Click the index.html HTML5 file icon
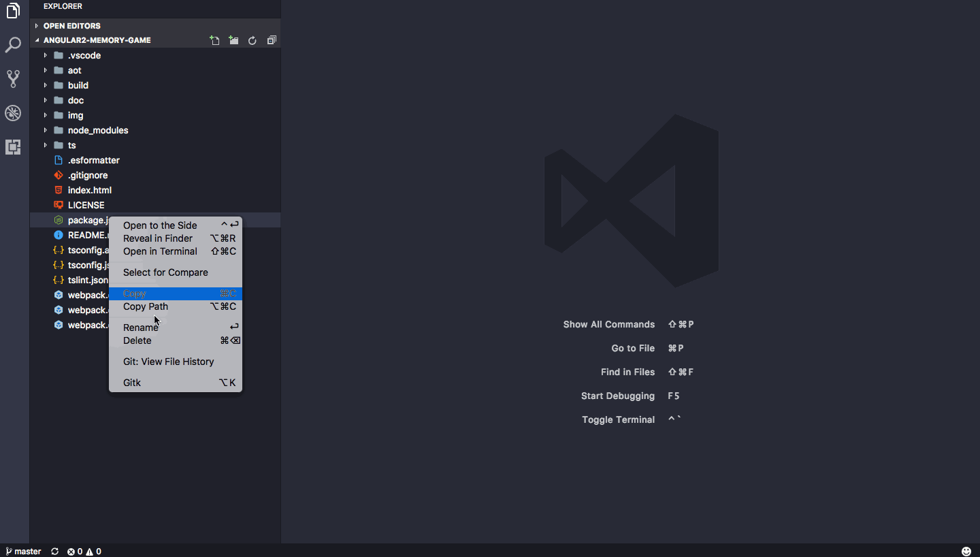980x557 pixels. click(x=59, y=190)
